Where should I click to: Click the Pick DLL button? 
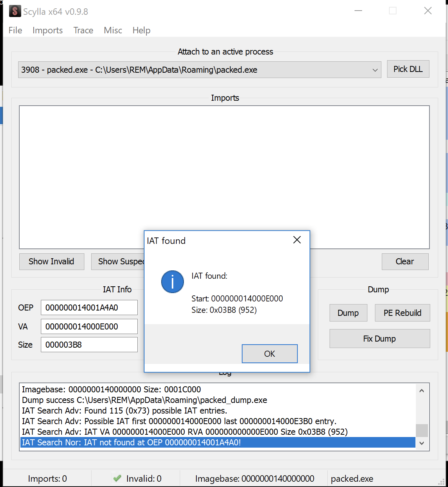click(408, 69)
